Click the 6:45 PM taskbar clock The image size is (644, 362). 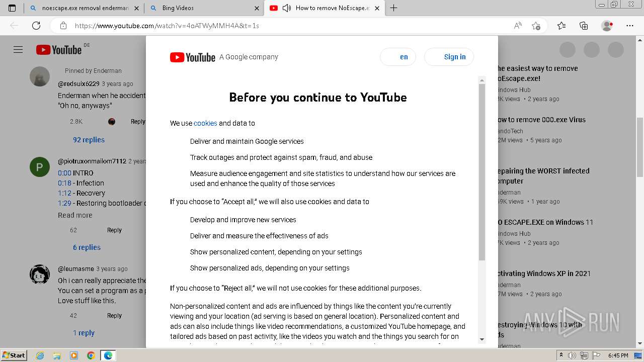[x=618, y=355]
